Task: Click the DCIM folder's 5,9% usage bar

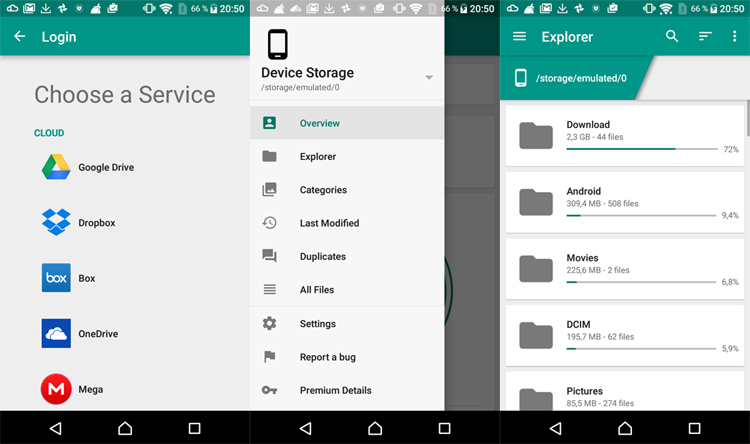Action: point(641,349)
